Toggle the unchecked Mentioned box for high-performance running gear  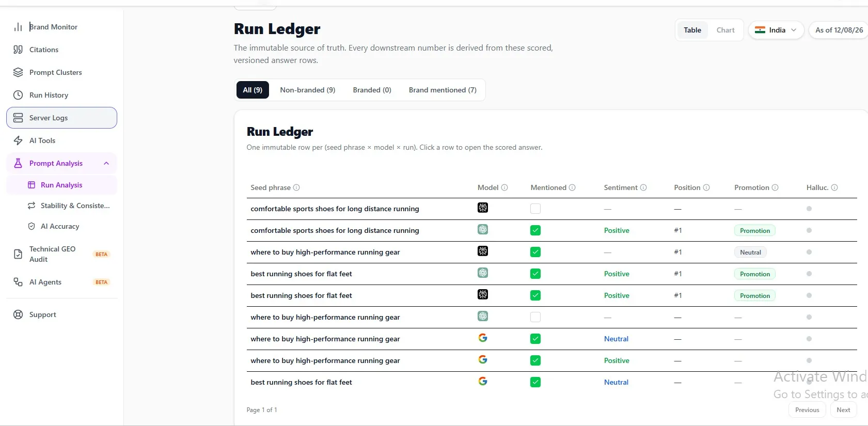tap(535, 317)
